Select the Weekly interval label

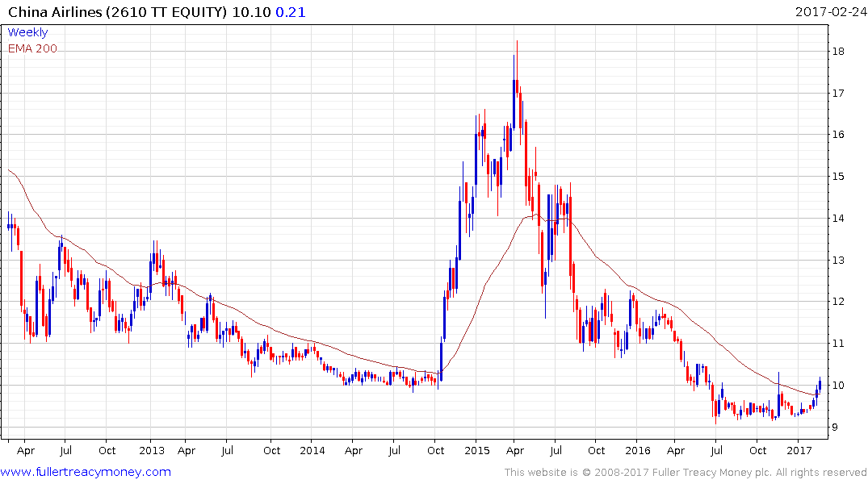click(27, 32)
